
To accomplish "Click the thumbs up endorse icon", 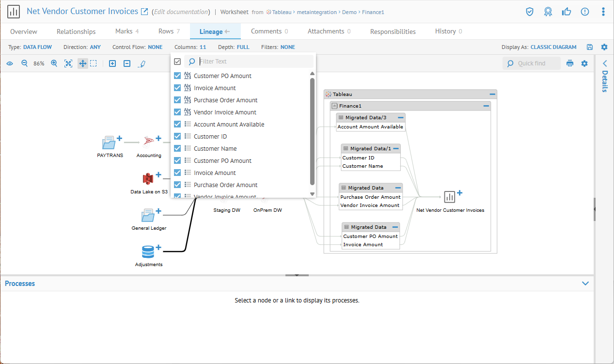I will 566,12.
